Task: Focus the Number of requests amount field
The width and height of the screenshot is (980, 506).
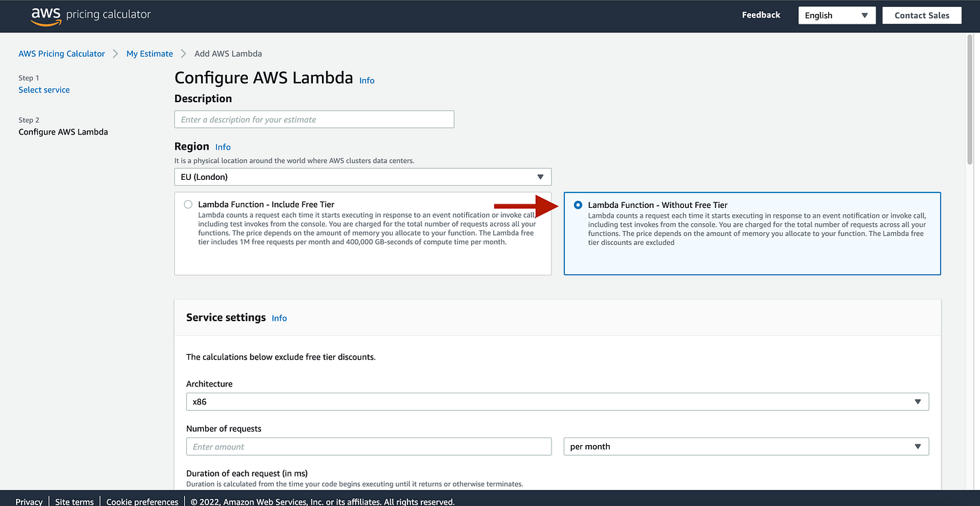Action: pyautogui.click(x=369, y=447)
